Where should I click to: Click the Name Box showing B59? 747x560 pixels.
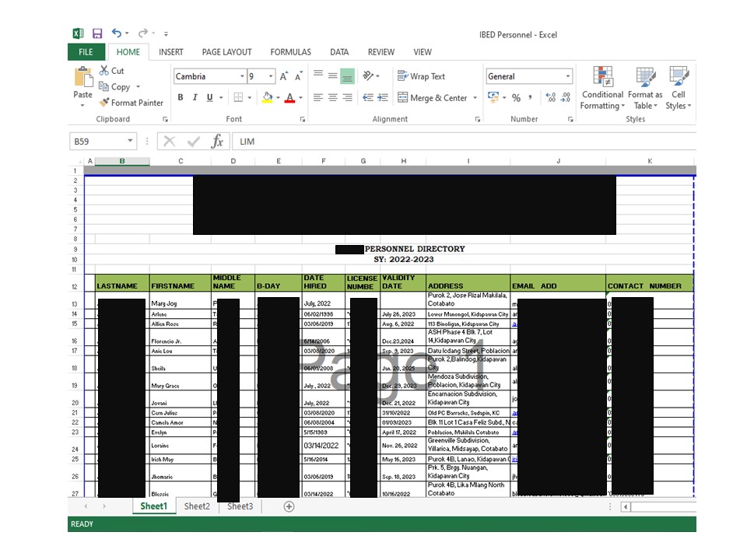pos(103,142)
